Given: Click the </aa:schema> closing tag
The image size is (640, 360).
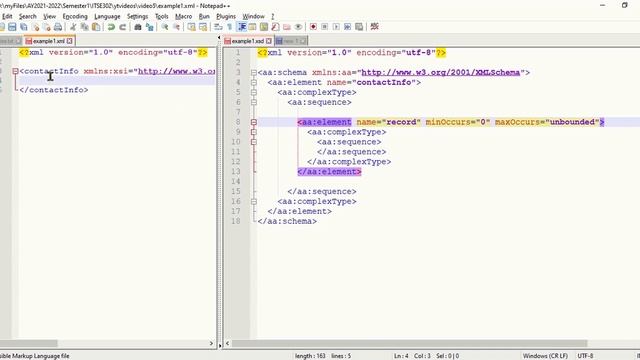Looking at the screenshot, I should tap(287, 221).
